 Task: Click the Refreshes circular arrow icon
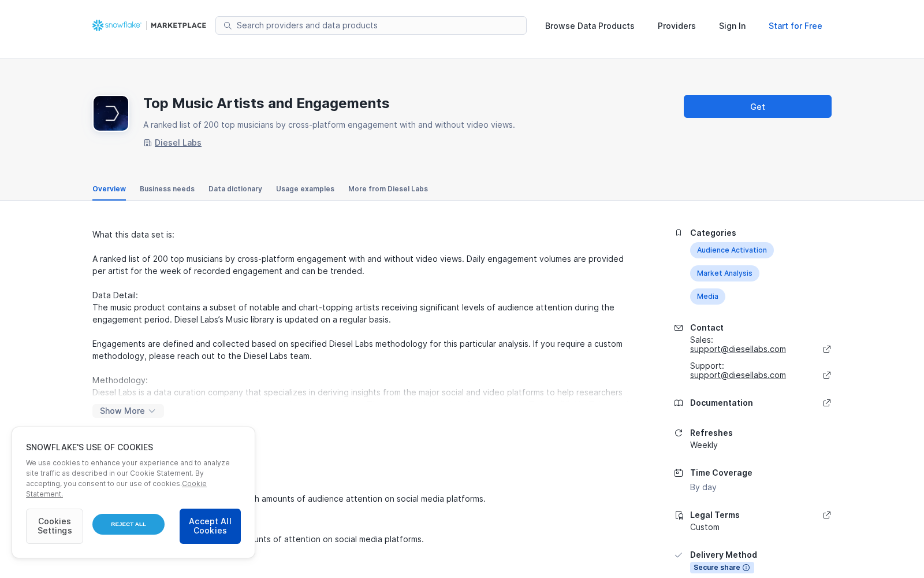coord(679,433)
